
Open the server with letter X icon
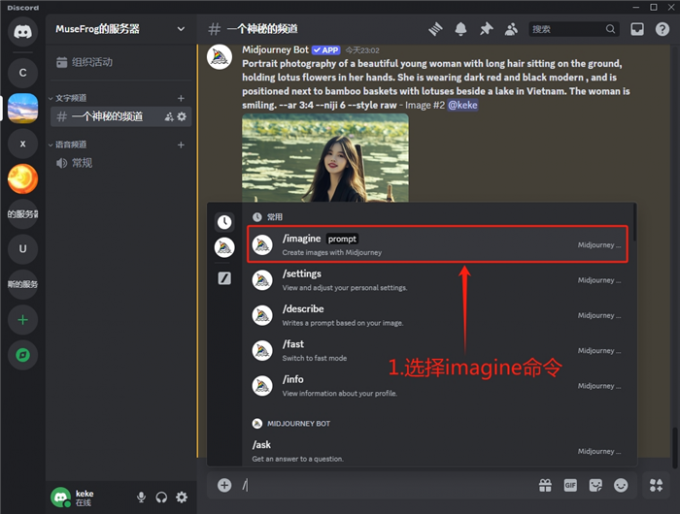pyautogui.click(x=23, y=144)
